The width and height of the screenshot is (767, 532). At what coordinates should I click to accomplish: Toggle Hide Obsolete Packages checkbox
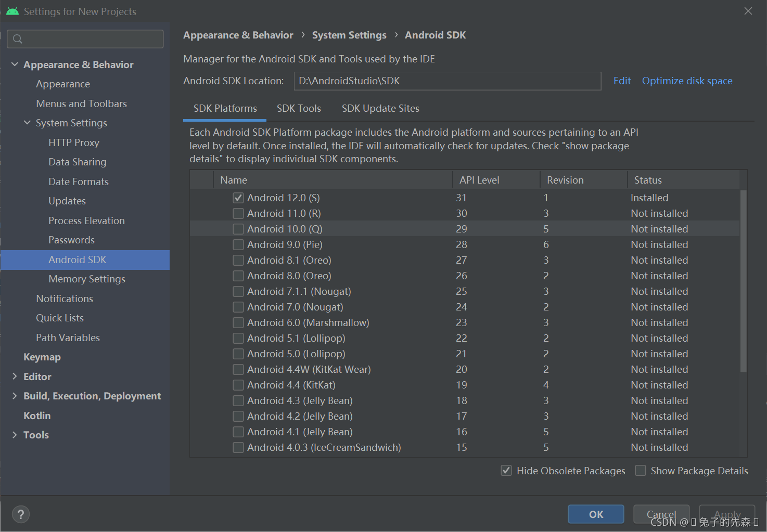click(x=506, y=471)
